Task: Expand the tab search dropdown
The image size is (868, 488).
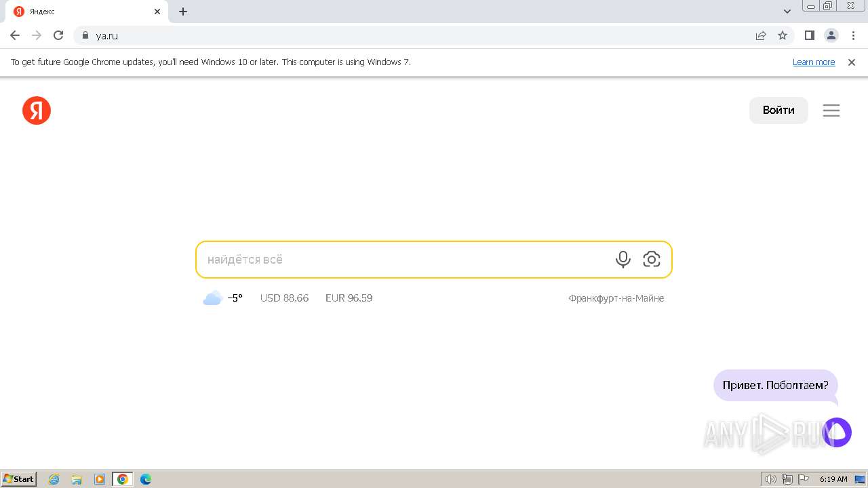Action: click(x=787, y=12)
